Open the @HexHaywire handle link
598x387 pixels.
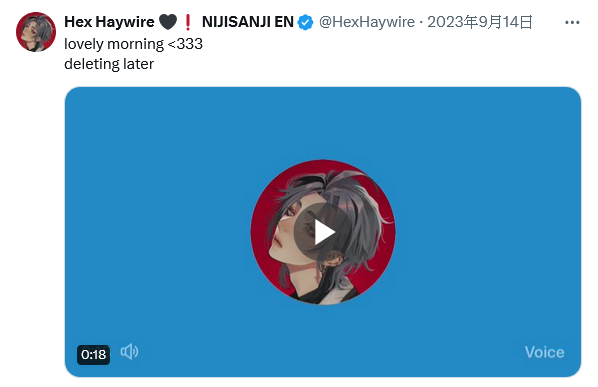click(367, 22)
